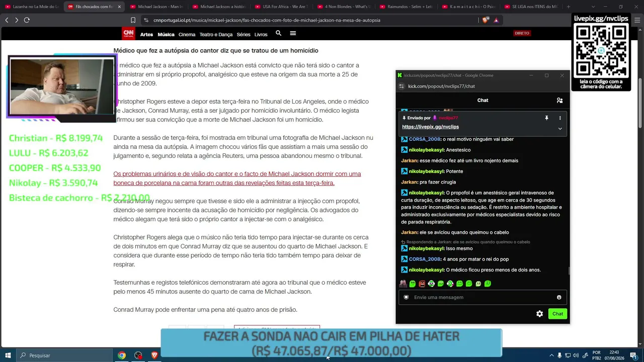Click the article heading "Médico que fez a autópsia"
Screen dimensions: 644x362
pos(216,51)
